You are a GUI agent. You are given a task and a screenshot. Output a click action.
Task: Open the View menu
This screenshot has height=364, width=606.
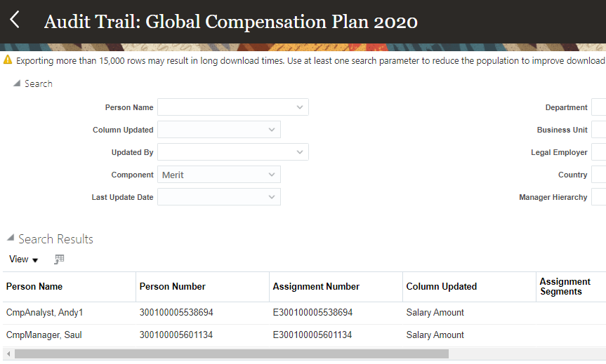[x=24, y=259]
